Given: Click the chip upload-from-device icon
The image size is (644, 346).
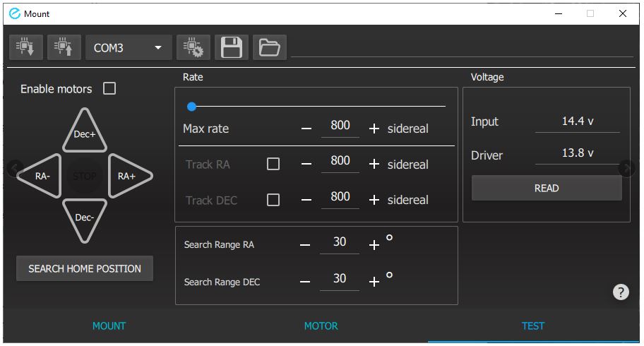Looking at the screenshot, I should point(64,47).
